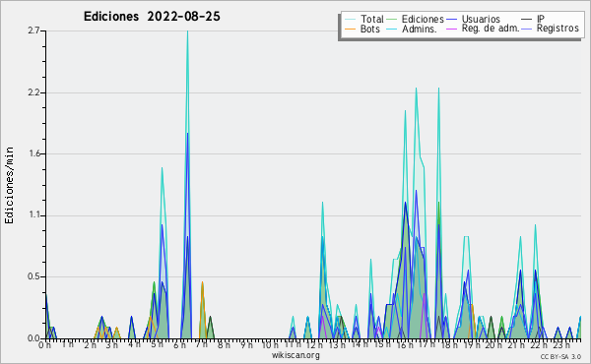Viewport: 591px width, 364px height.
Task: Click the 3 h x-axis label
Action: (111, 345)
